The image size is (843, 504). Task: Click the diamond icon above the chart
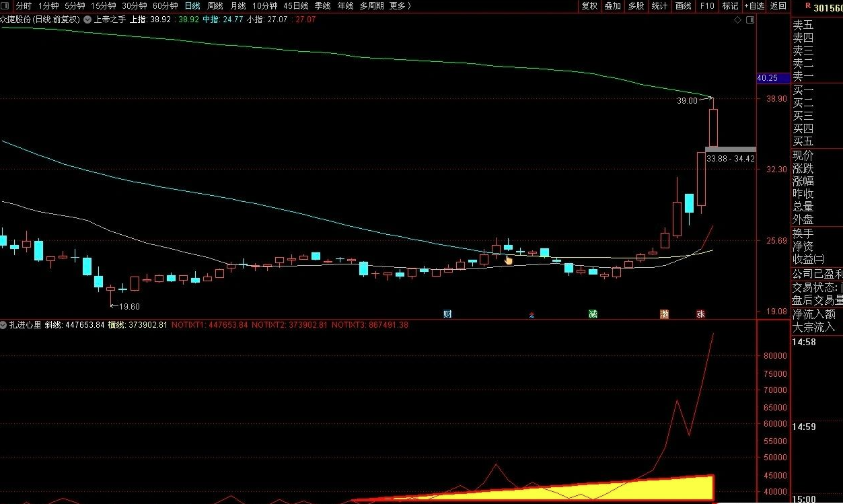coord(738,20)
